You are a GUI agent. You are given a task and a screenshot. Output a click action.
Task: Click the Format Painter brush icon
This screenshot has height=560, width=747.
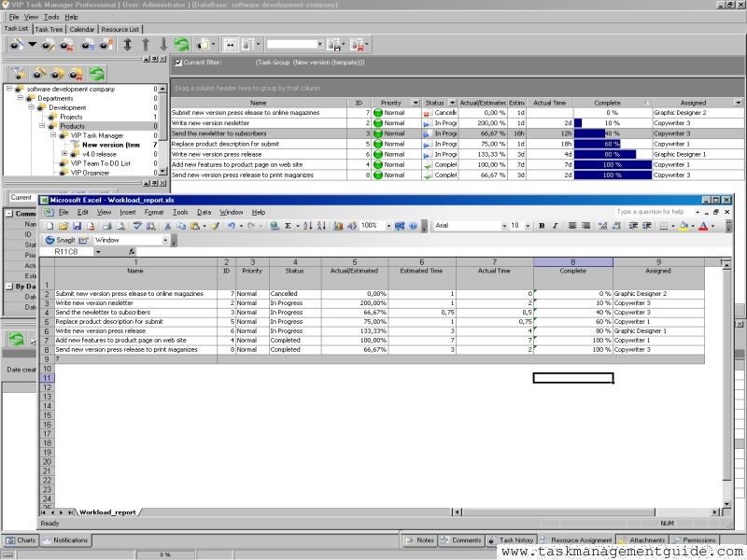pyautogui.click(x=216, y=226)
